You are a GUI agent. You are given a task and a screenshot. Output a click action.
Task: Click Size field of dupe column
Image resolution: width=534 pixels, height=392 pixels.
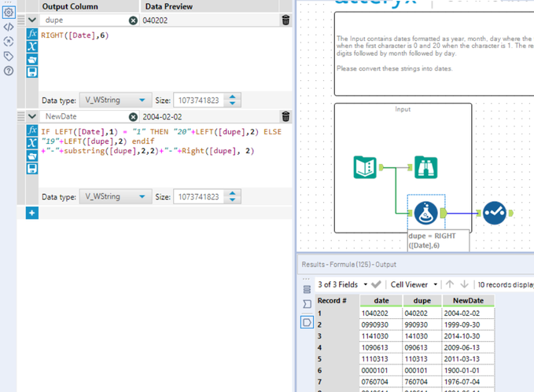[x=199, y=100]
